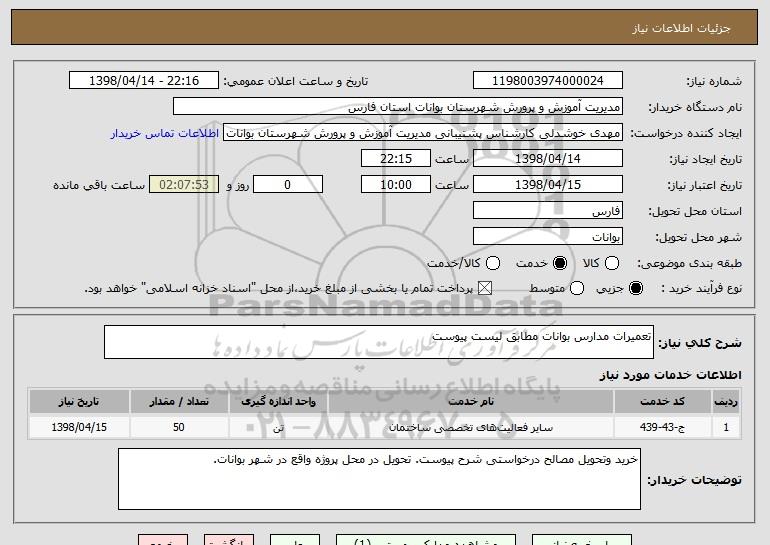Click the countdown timer 02:07:53
The image size is (770, 545).
[x=184, y=185]
